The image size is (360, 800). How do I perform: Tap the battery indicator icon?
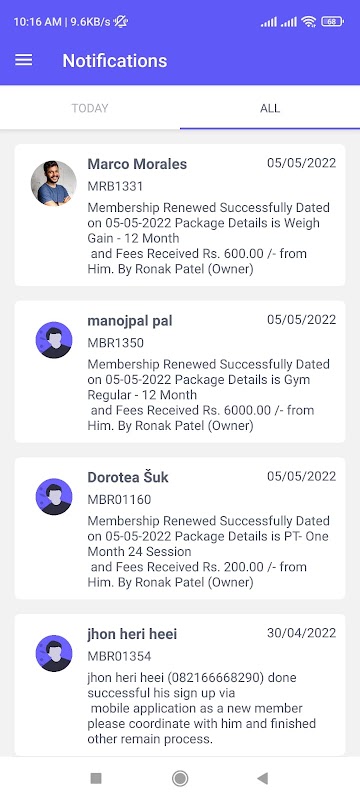click(332, 21)
